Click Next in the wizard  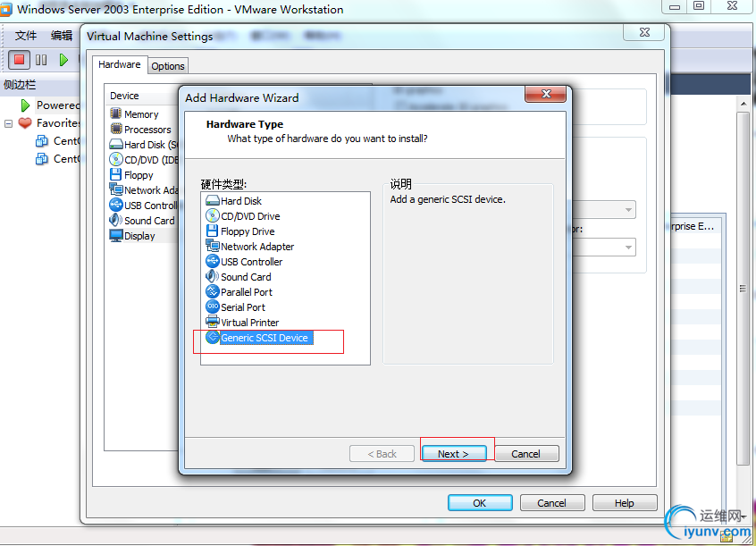pos(454,454)
